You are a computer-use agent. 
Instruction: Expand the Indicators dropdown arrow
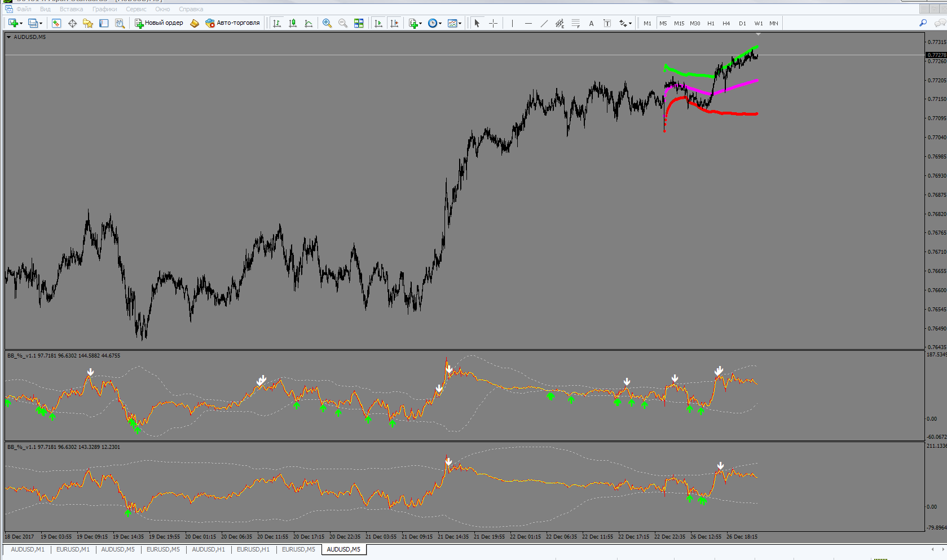point(421,24)
